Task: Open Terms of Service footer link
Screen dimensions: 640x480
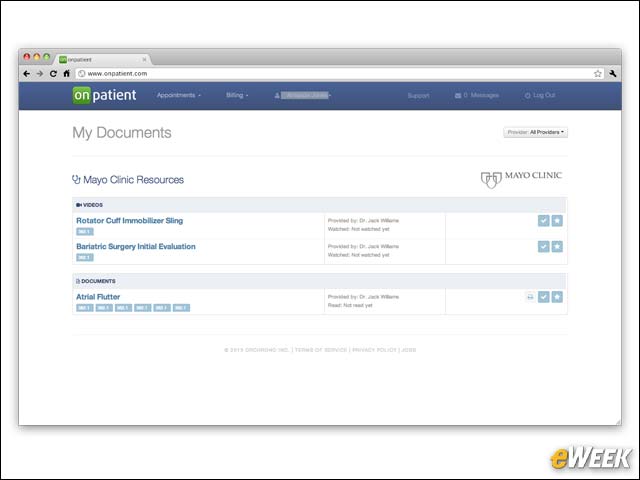Action: [321, 350]
